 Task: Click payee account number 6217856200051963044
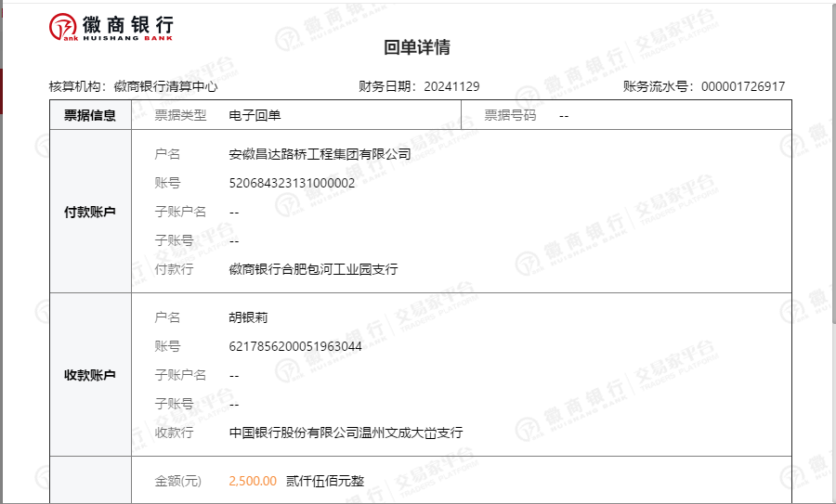295,346
